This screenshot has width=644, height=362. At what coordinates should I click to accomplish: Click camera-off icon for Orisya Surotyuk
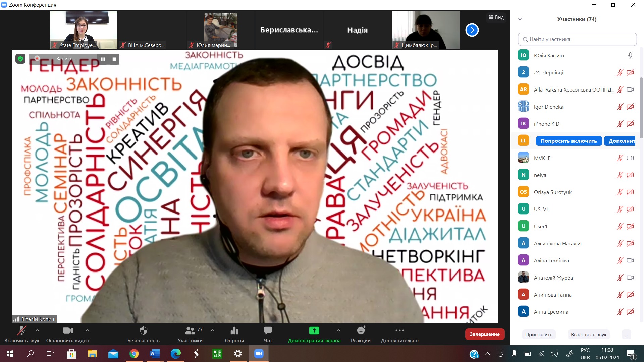[x=630, y=192]
